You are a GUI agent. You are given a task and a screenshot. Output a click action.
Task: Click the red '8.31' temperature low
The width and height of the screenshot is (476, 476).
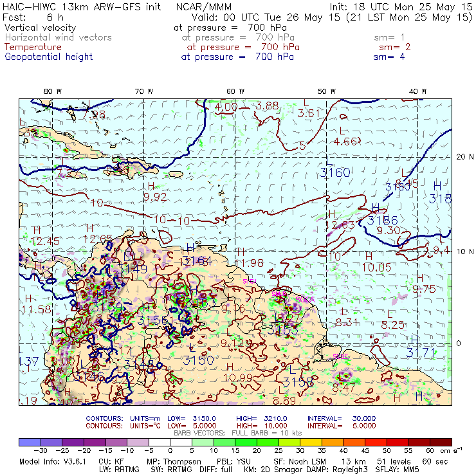pyautogui.click(x=347, y=322)
